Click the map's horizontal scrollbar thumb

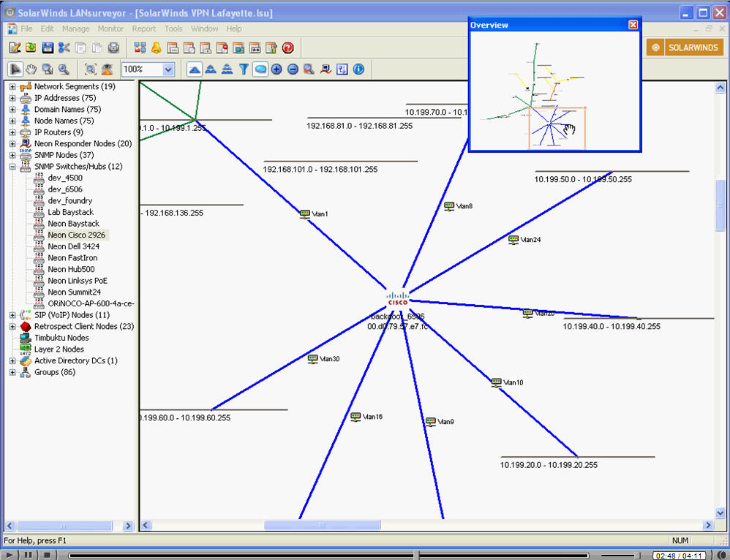pyautogui.click(x=322, y=525)
